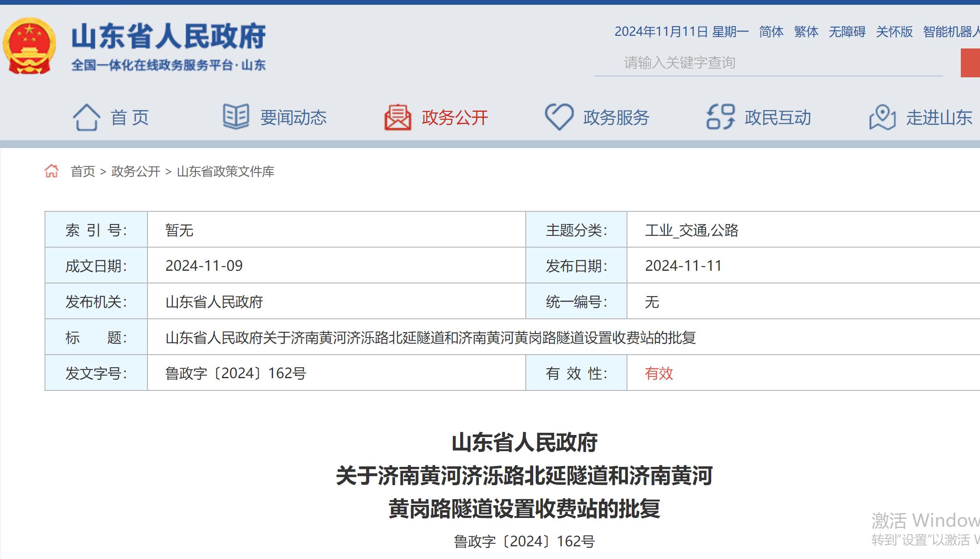
Task: Click 首页 in the breadcrumb
Action: pyautogui.click(x=83, y=171)
